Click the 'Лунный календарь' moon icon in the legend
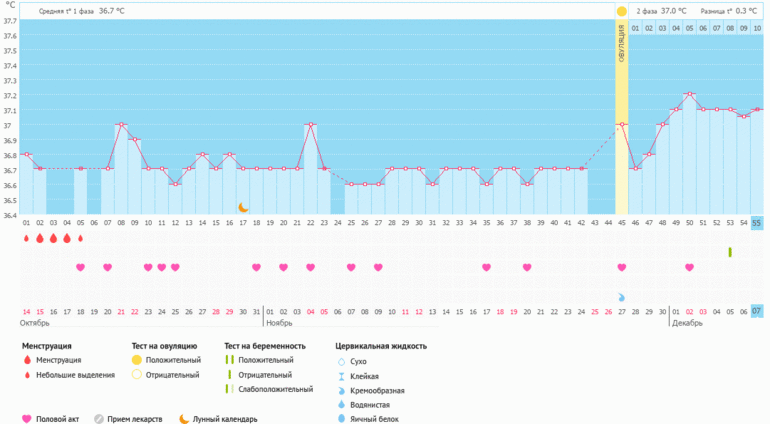The width and height of the screenshot is (770, 424). pyautogui.click(x=184, y=419)
